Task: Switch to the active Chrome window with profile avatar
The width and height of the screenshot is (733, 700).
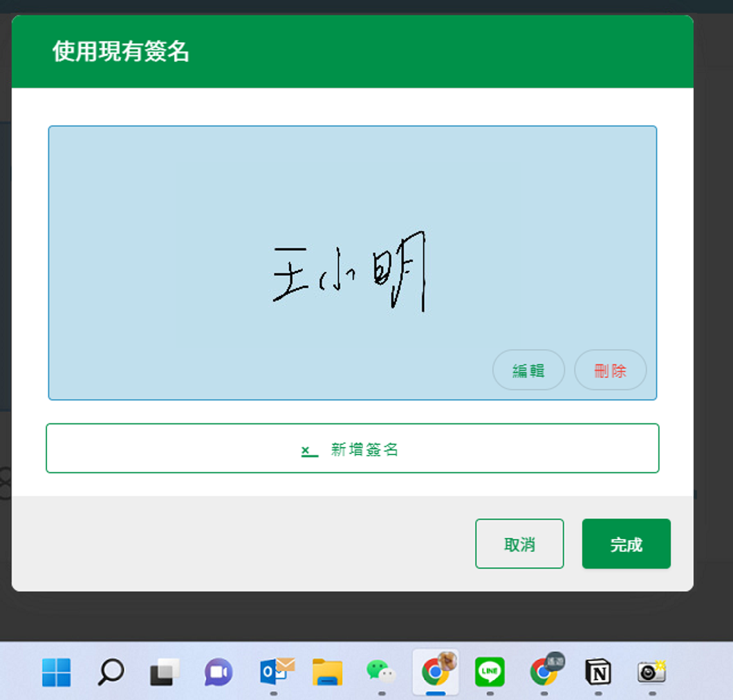Action: point(436,672)
